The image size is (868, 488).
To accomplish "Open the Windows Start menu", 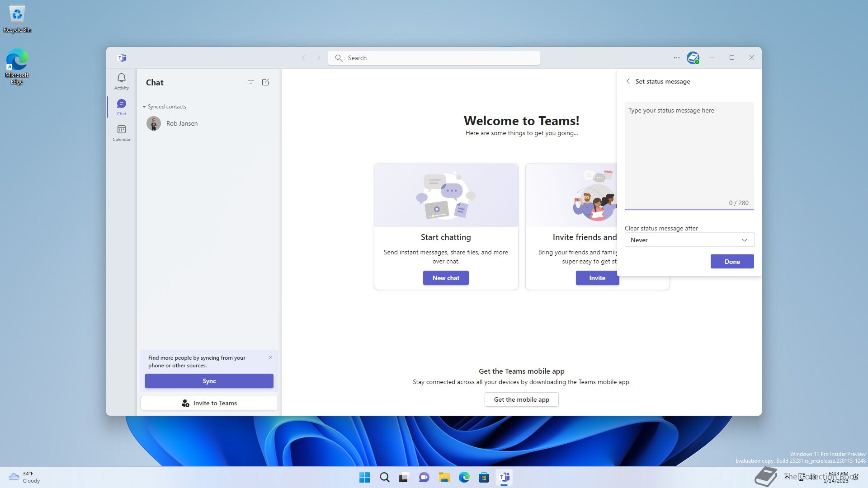I will tap(364, 477).
